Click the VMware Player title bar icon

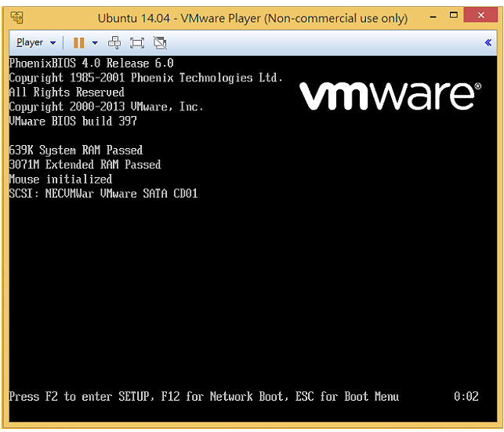point(16,17)
